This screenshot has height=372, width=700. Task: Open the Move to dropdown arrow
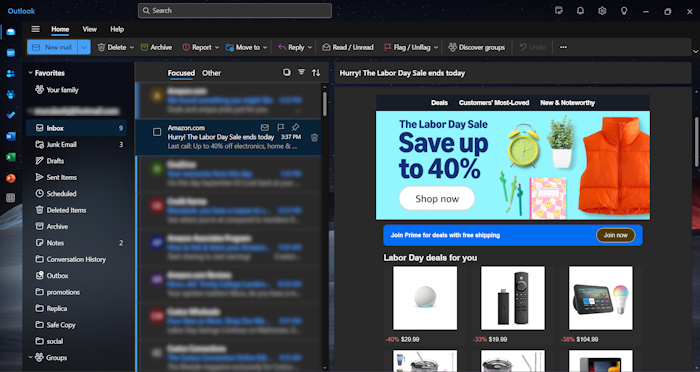265,47
